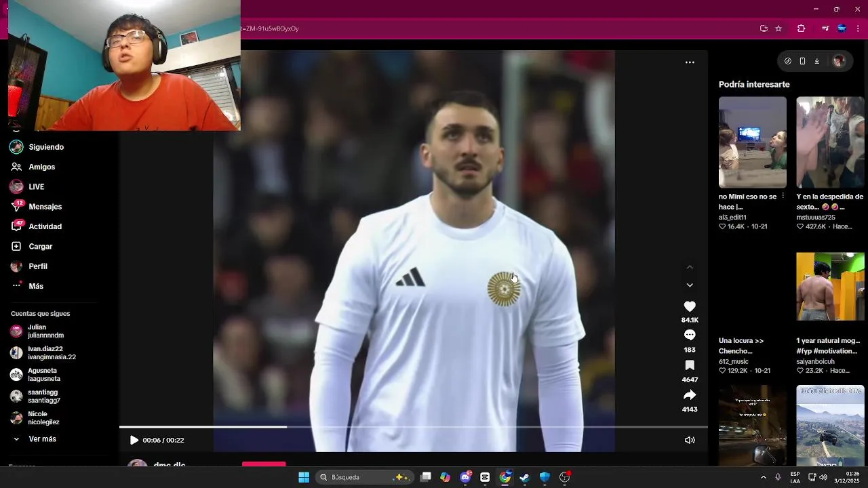
Task: Open Task View on taskbar
Action: pyautogui.click(x=425, y=477)
